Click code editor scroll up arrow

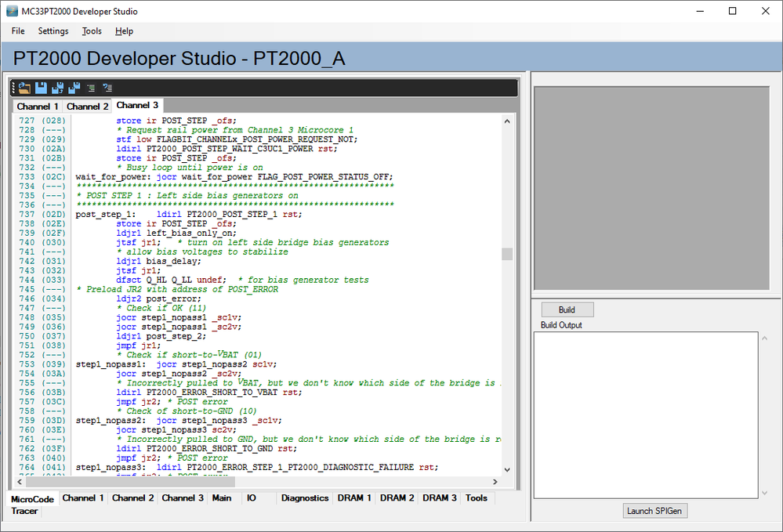point(507,121)
